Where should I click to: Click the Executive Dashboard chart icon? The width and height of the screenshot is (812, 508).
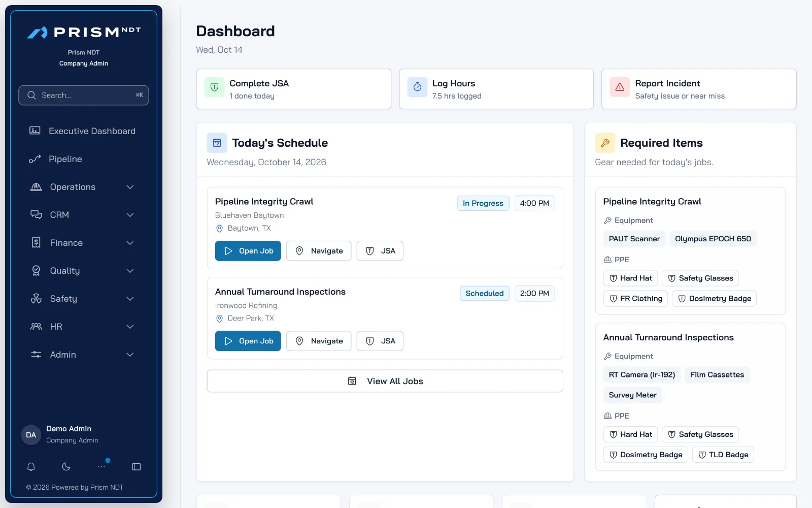tap(35, 131)
